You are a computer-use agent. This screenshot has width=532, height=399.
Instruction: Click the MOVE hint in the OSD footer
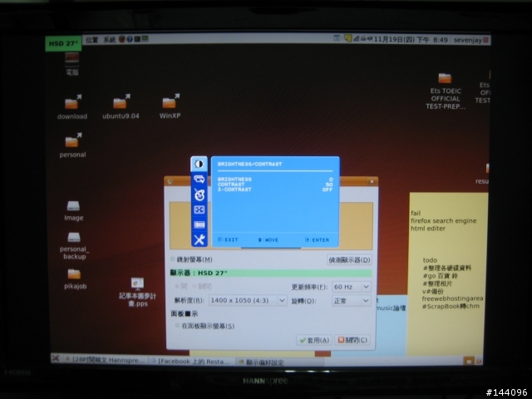click(x=268, y=240)
